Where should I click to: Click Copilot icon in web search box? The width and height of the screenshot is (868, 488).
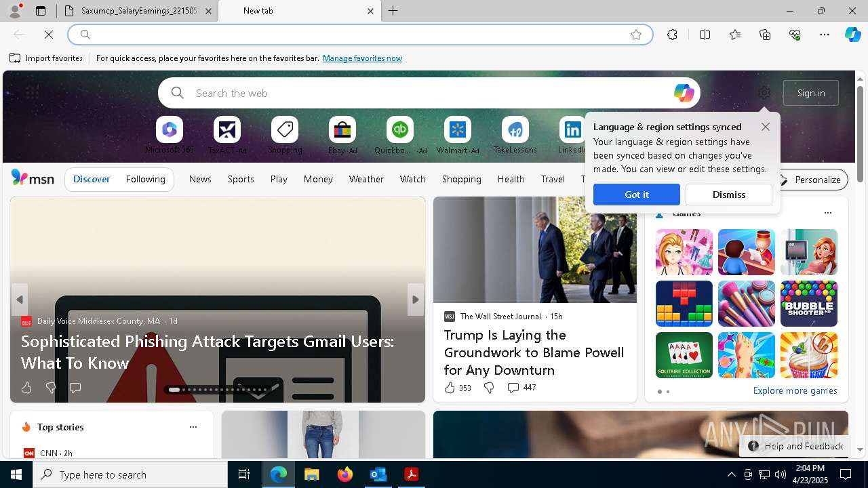click(684, 93)
